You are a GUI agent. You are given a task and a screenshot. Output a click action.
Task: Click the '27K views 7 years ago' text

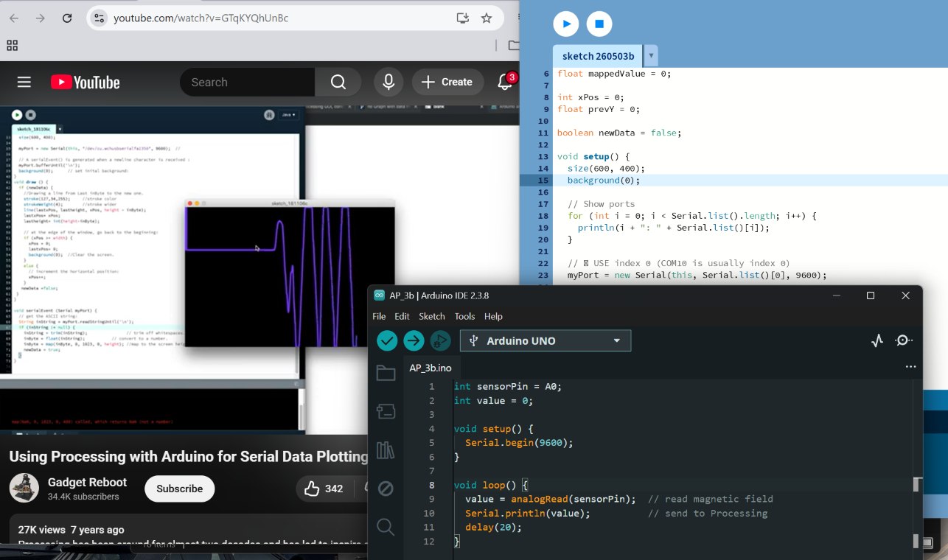click(72, 530)
